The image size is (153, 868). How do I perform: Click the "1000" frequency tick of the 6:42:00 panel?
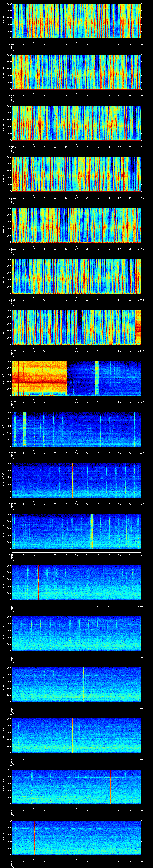coord(8,566)
